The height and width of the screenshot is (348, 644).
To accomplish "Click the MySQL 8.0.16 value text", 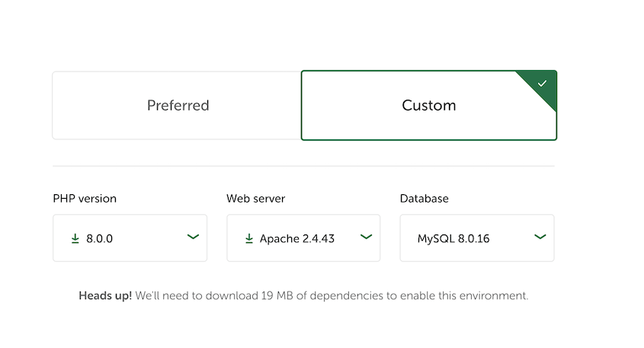I will pos(453,238).
